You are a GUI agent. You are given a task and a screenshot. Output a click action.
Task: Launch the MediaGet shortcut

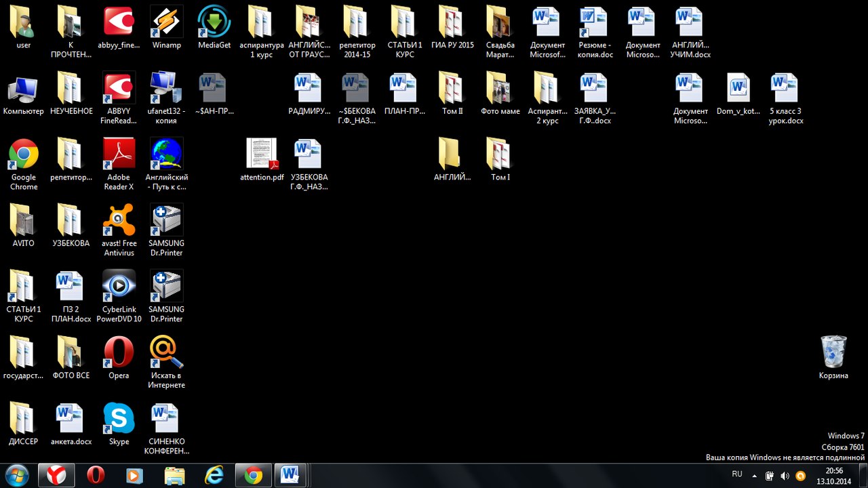point(214,27)
